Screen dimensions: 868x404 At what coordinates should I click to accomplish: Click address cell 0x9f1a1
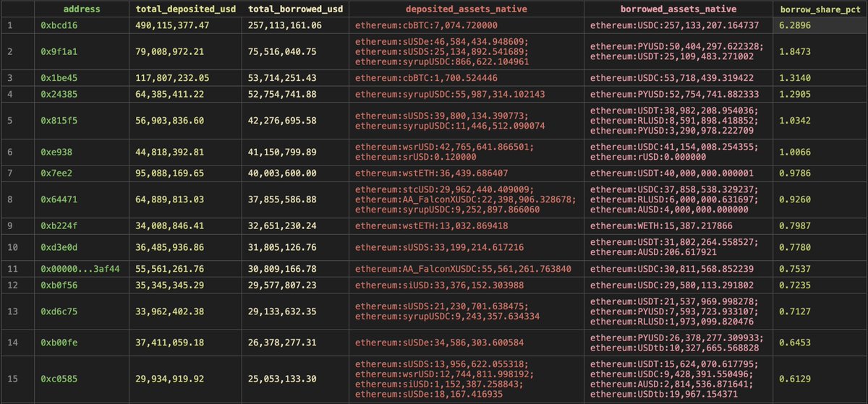click(61, 52)
